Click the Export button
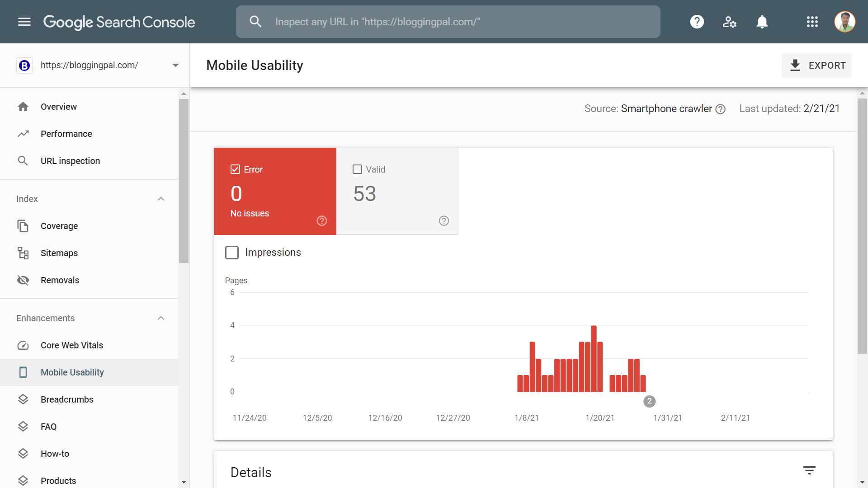This screenshot has width=868, height=488. pyautogui.click(x=819, y=65)
